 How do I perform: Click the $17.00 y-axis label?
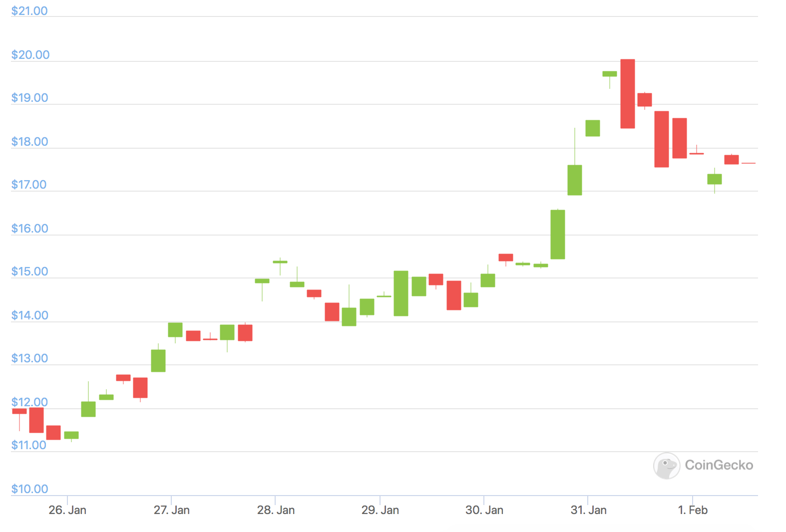(x=29, y=185)
